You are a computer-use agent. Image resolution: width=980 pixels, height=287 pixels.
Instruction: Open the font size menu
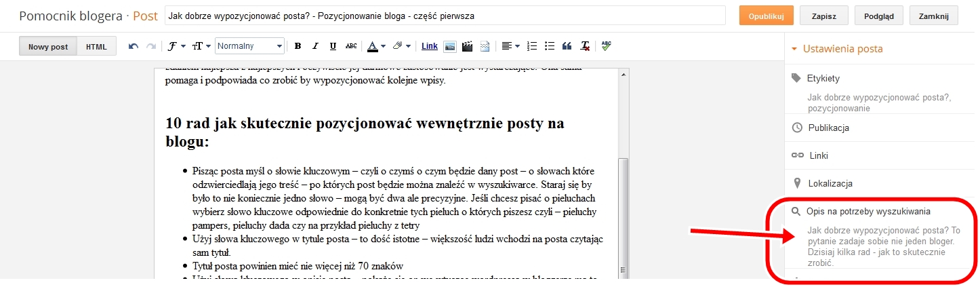click(201, 47)
